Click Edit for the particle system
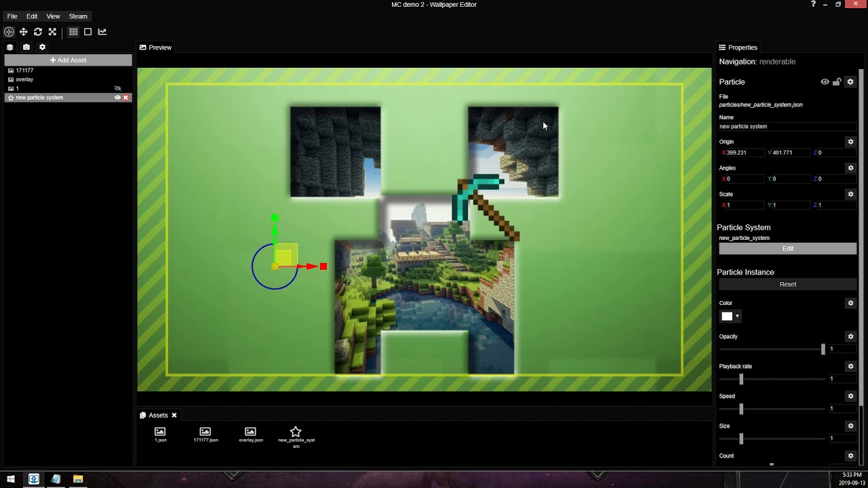Image resolution: width=868 pixels, height=488 pixels. tap(787, 249)
